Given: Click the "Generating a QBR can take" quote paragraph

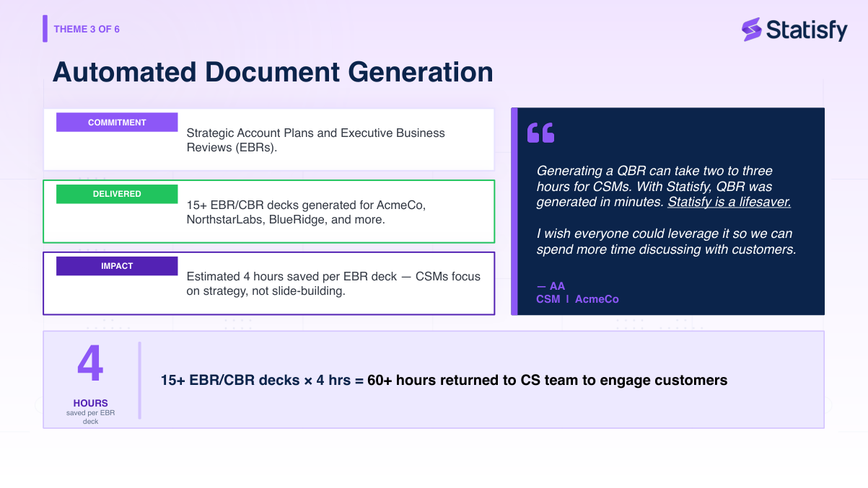Looking at the screenshot, I should point(664,187).
